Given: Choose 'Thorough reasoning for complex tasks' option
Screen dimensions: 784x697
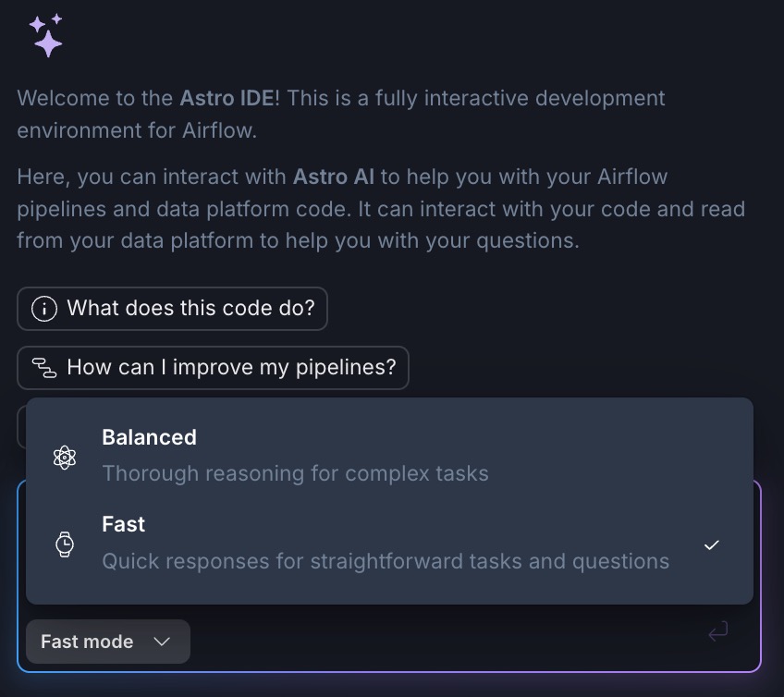Looking at the screenshot, I should [x=295, y=473].
